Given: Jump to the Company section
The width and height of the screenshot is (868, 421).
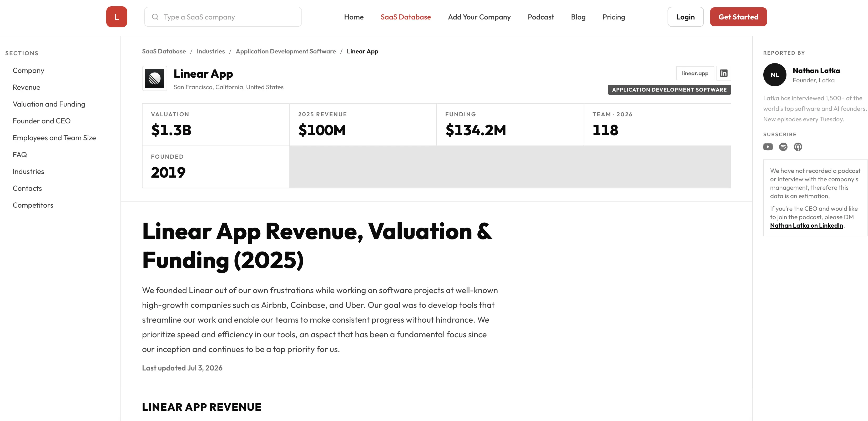Looking at the screenshot, I should [x=28, y=71].
